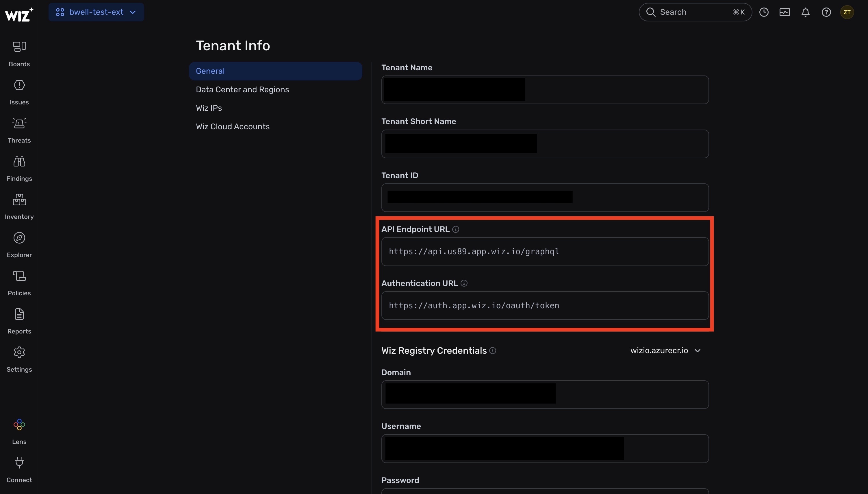Show info tooltip for API Endpoint URL
Screen dimensions: 868x494
[x=455, y=229]
